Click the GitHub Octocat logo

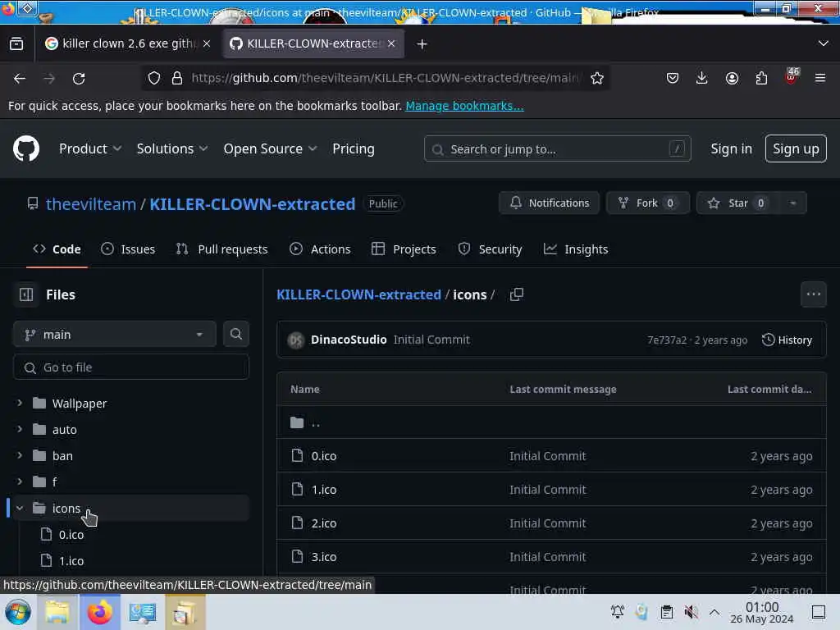click(25, 148)
